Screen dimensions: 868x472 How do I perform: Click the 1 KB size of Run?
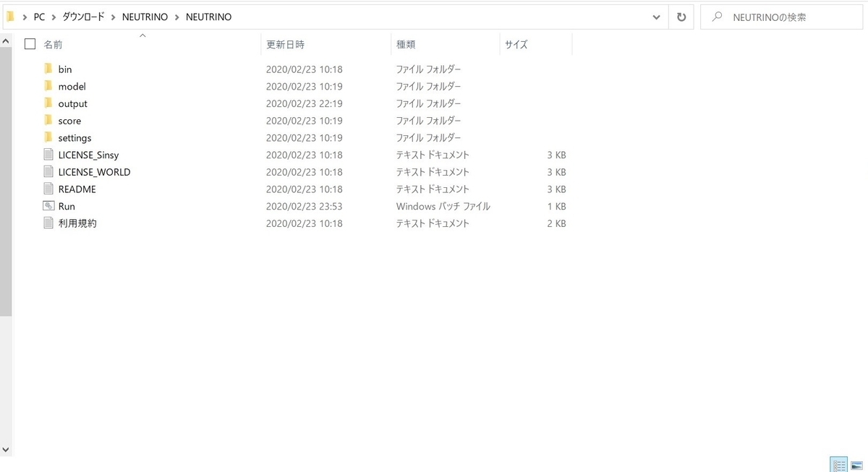556,206
